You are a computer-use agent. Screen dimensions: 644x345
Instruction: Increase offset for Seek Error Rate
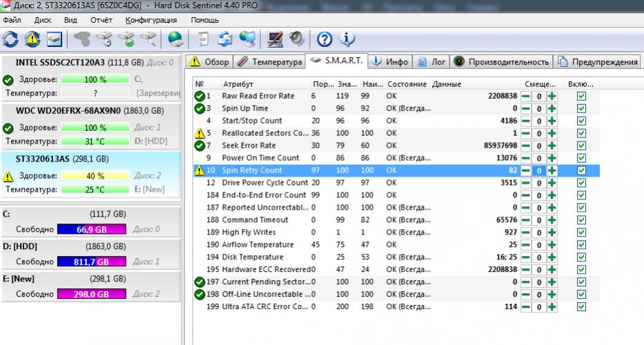pyautogui.click(x=552, y=146)
